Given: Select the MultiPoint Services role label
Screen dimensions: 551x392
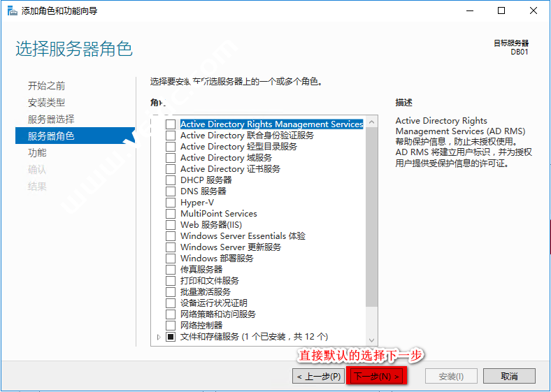Looking at the screenshot, I should point(219,214).
